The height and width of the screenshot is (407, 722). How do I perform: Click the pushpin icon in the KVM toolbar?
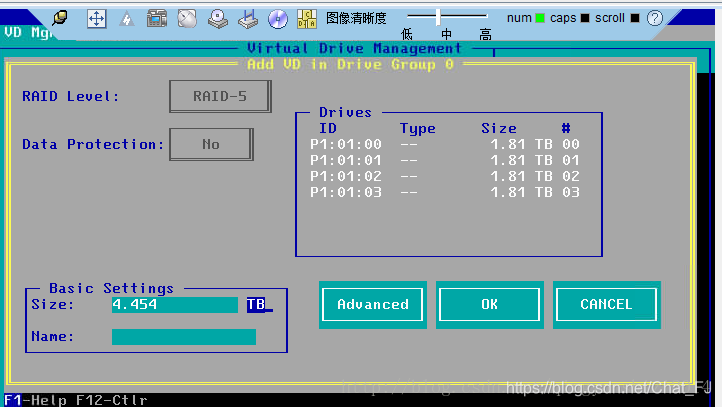tap(60, 18)
